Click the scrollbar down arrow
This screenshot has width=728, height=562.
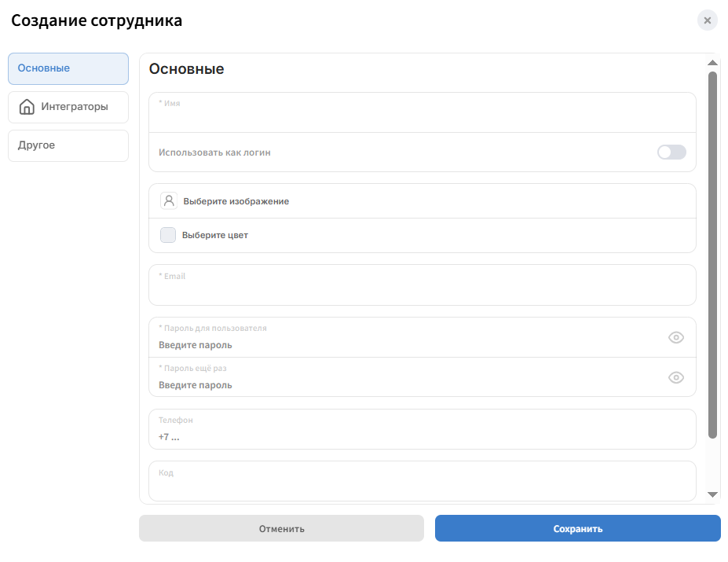[x=712, y=494]
